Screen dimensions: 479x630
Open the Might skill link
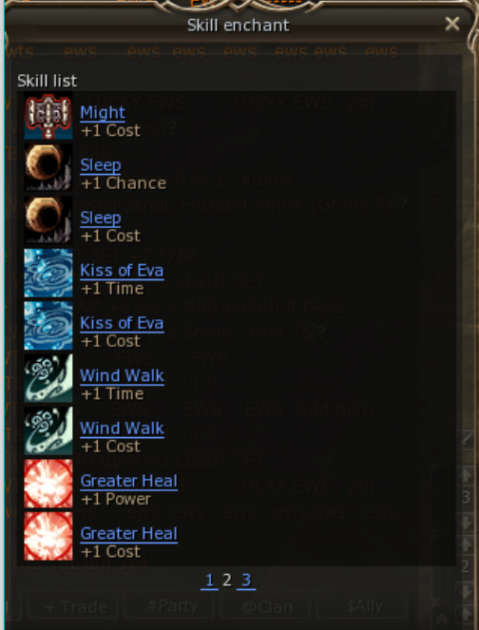[x=103, y=112]
